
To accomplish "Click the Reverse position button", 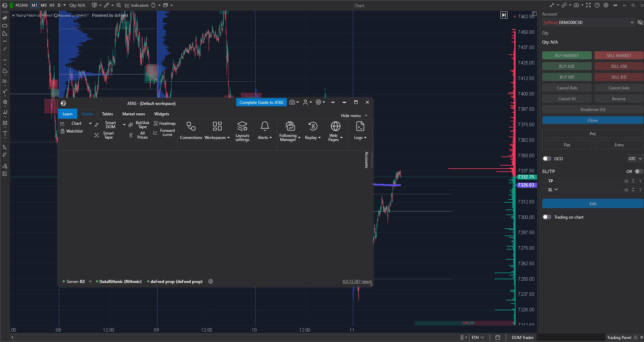I will tap(619, 98).
